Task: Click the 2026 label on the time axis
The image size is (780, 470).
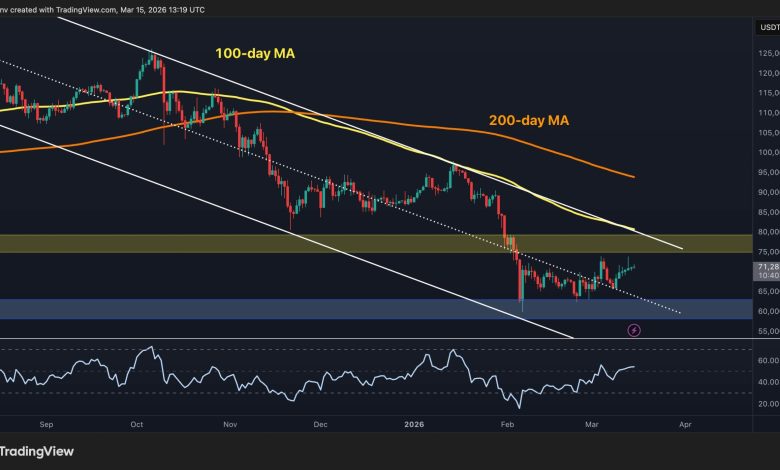Action: tap(411, 424)
